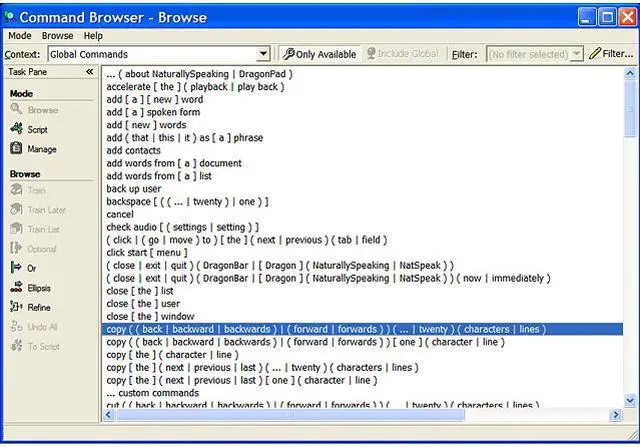Click the Filter pencil icon
Image resolution: width=640 pixels, height=447 pixels.
coord(595,54)
